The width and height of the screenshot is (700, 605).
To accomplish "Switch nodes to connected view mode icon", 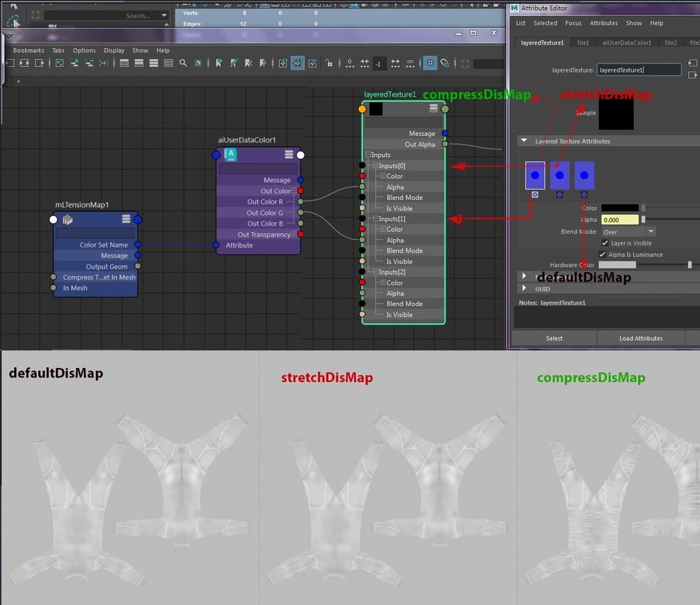I will click(139, 63).
